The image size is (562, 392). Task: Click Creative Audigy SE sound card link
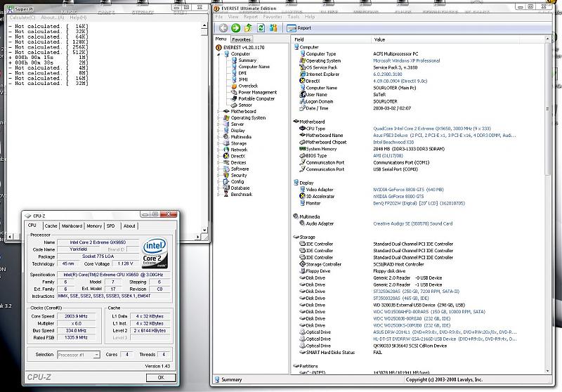[413, 223]
